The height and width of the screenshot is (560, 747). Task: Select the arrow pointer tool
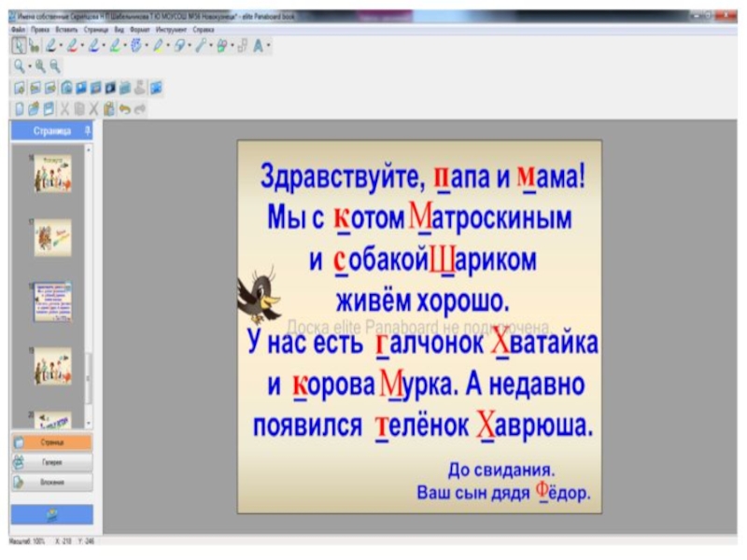[18, 45]
